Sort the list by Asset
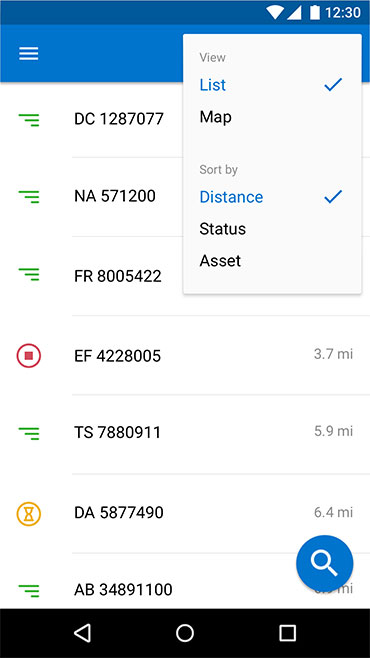 click(272, 261)
